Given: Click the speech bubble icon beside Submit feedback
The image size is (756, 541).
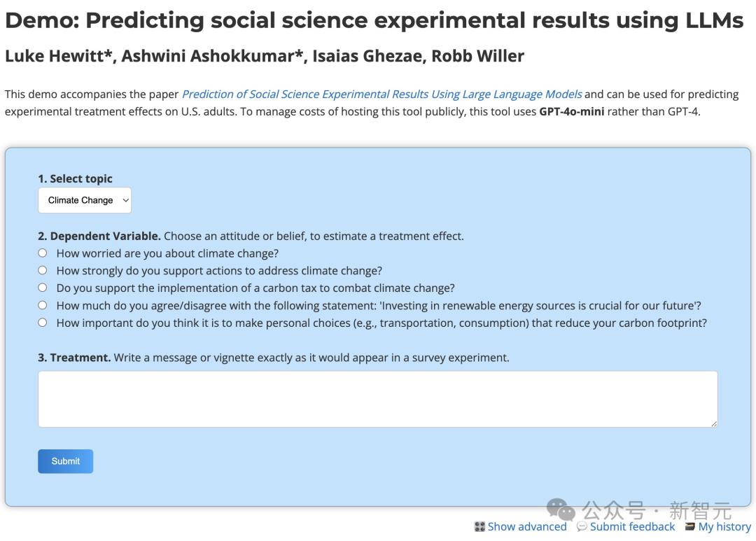Looking at the screenshot, I should (x=582, y=526).
